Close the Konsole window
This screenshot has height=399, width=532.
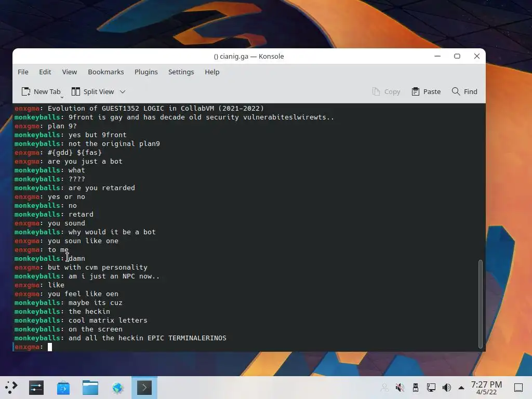[477, 56]
